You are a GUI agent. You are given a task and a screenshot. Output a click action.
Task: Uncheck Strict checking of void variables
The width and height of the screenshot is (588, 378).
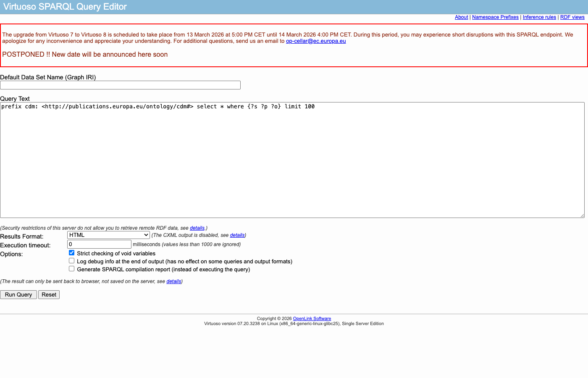pos(71,253)
